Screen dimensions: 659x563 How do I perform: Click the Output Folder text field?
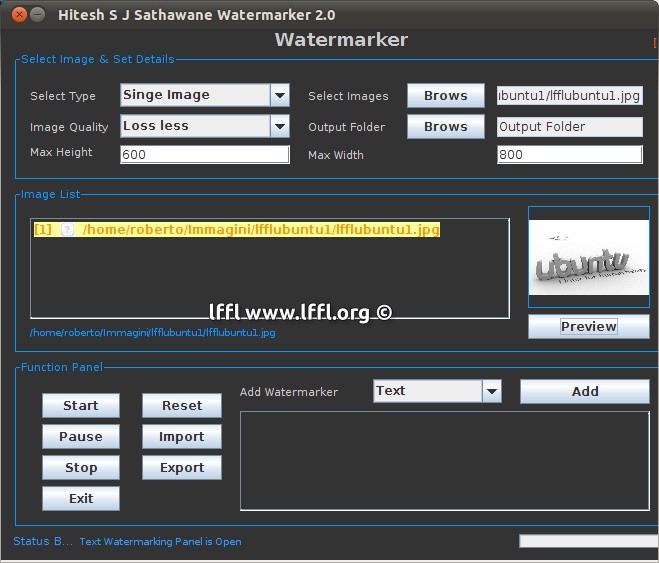pos(569,127)
